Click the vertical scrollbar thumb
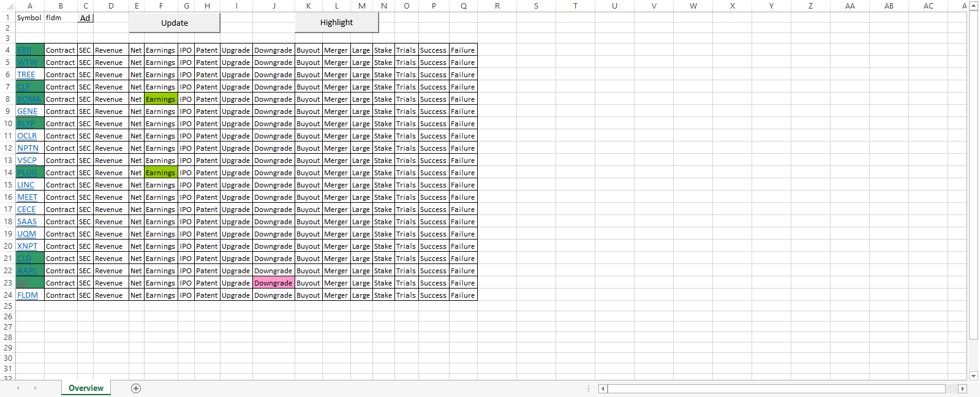The image size is (980, 397). [973, 175]
